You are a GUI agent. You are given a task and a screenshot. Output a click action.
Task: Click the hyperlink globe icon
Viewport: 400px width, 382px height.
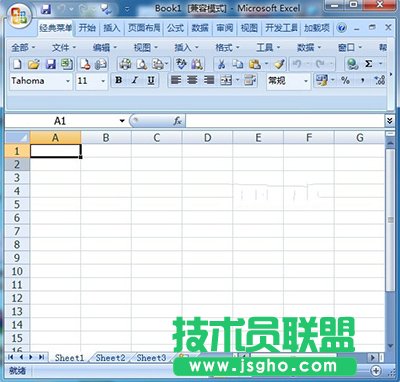click(352, 64)
